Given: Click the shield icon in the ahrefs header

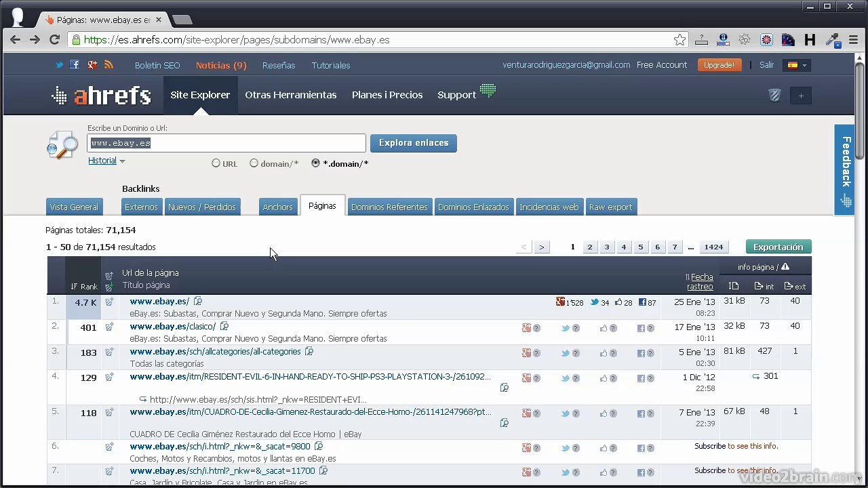Looking at the screenshot, I should coord(774,96).
